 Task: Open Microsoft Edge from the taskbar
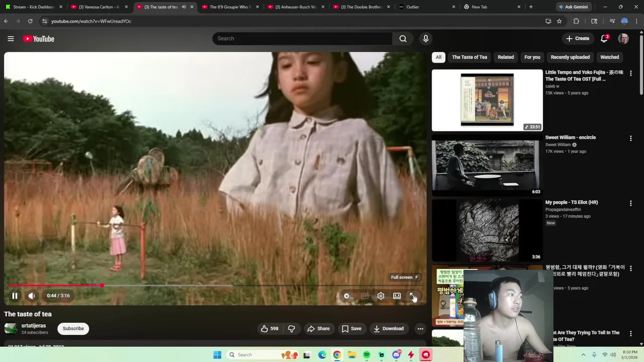point(322,355)
